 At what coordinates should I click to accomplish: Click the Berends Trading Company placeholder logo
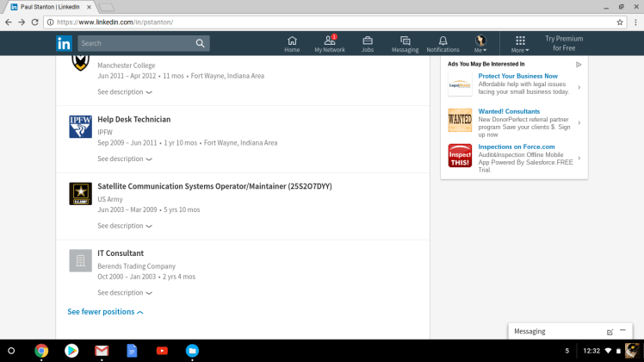pyautogui.click(x=81, y=261)
